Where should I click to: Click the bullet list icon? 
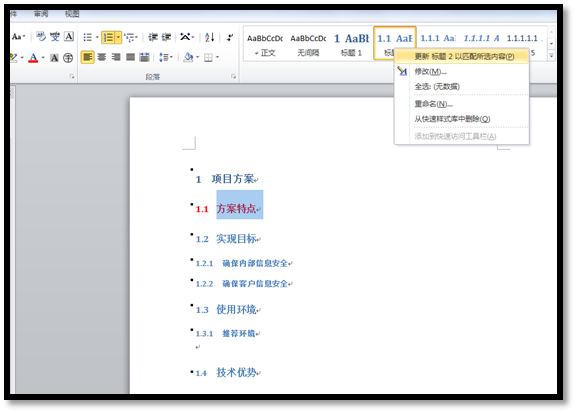coord(87,37)
